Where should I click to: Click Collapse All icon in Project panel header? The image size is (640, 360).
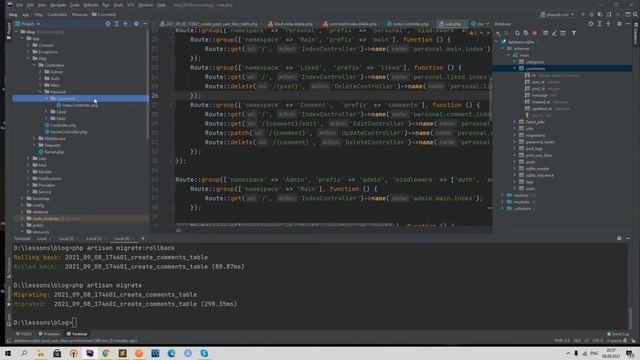[125, 24]
